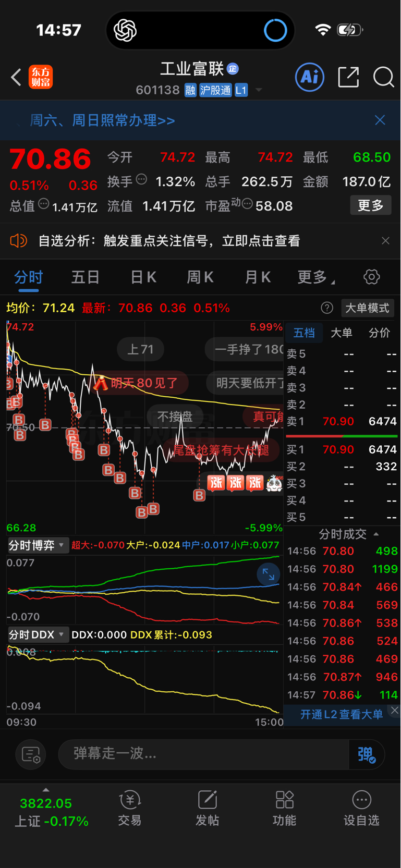This screenshot has width=401, height=868.
Task: Open the 周六、周日照常办理 banner link
Action: [x=102, y=120]
